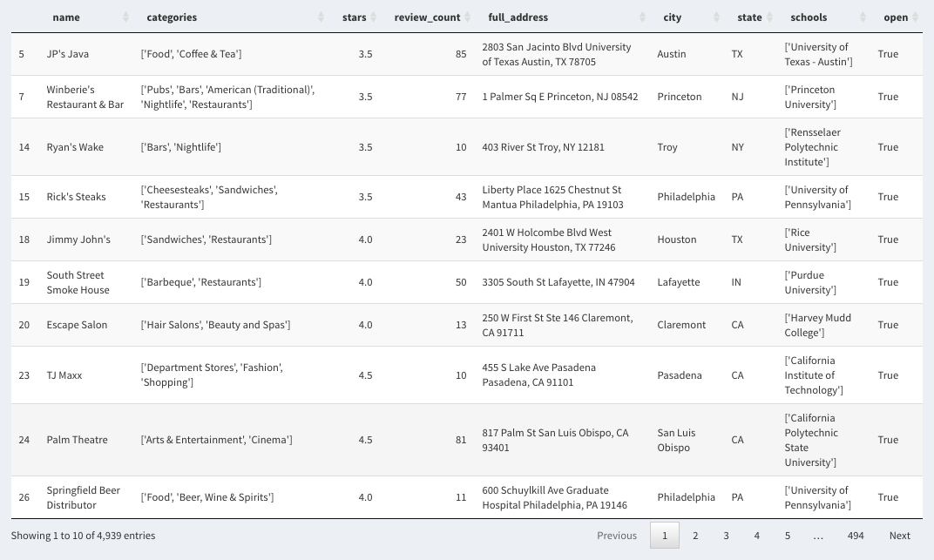Navigate to page 4
The height and width of the screenshot is (560, 934).
coord(756,536)
